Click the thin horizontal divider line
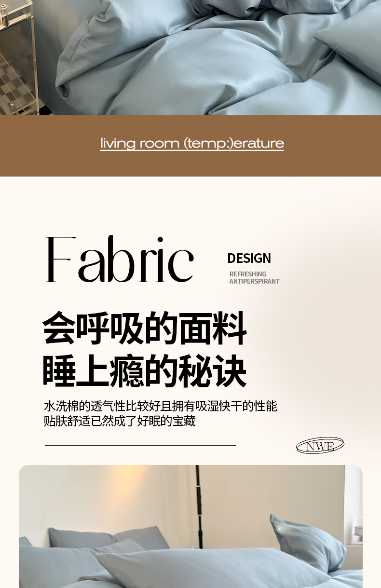 140,445
